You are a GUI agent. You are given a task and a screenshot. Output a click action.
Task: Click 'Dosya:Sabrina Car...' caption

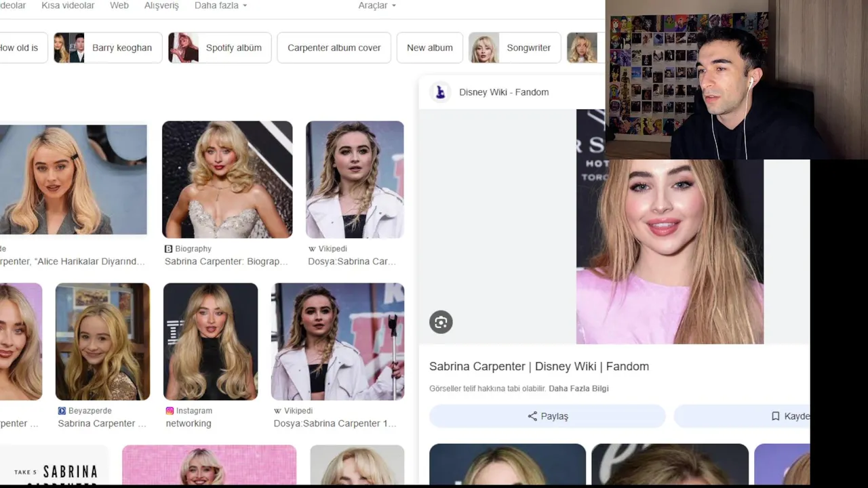click(352, 262)
